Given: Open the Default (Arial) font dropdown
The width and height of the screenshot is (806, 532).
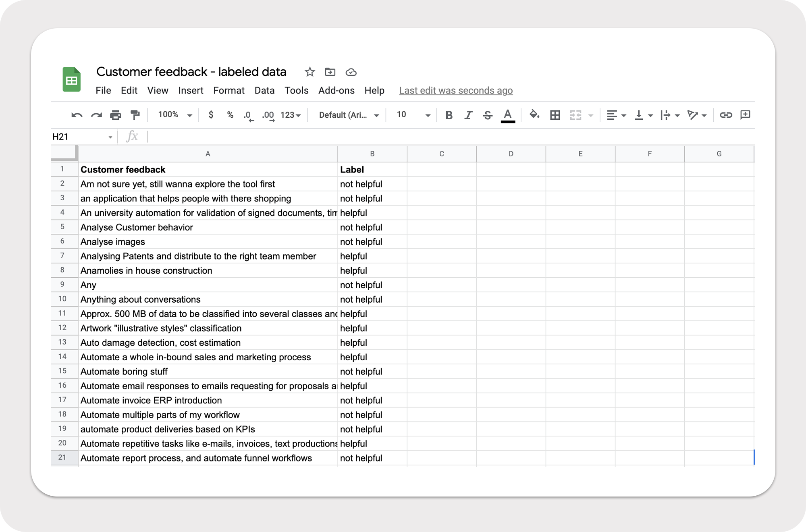Looking at the screenshot, I should (x=349, y=115).
